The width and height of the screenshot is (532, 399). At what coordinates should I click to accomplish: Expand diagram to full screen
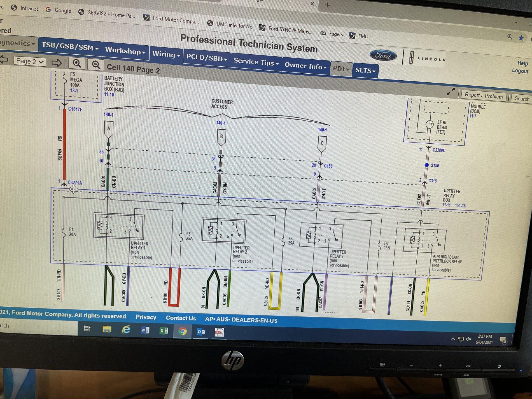(x=451, y=92)
